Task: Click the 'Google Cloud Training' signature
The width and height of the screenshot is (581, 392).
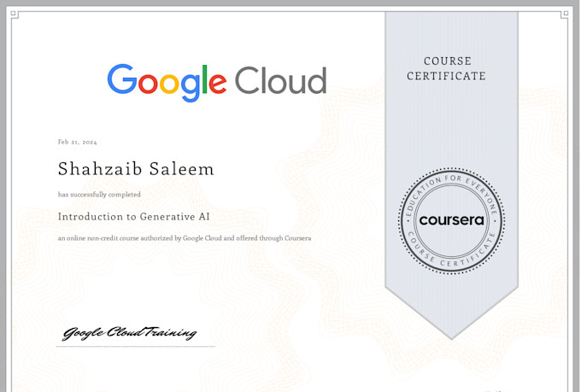Action: pyautogui.click(x=129, y=333)
